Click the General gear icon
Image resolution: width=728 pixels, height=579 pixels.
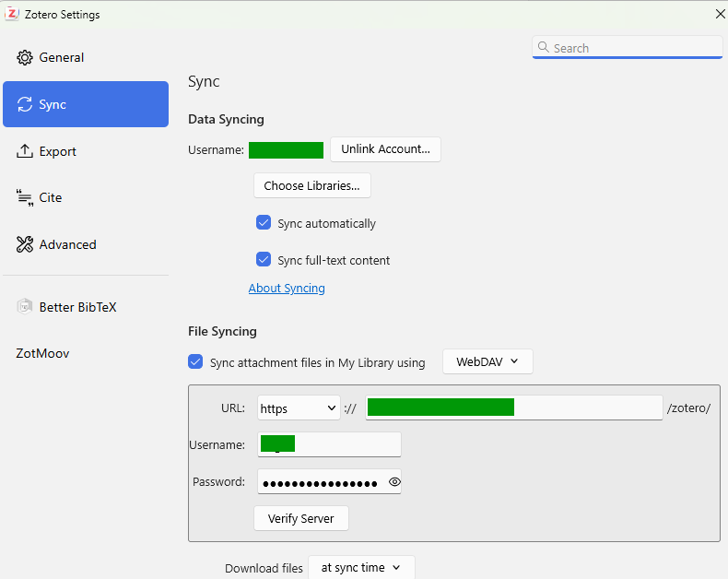[x=25, y=57]
